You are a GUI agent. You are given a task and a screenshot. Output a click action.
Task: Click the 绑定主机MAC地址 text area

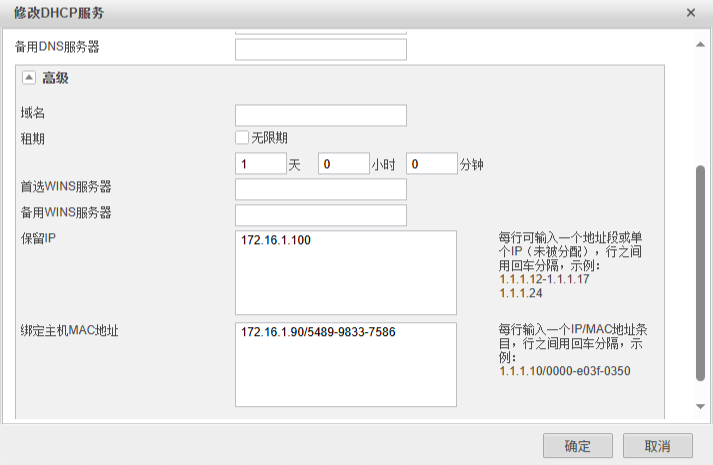pos(346,365)
